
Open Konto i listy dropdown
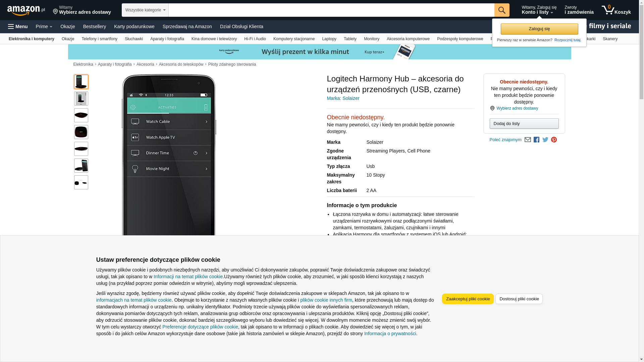tap(539, 10)
